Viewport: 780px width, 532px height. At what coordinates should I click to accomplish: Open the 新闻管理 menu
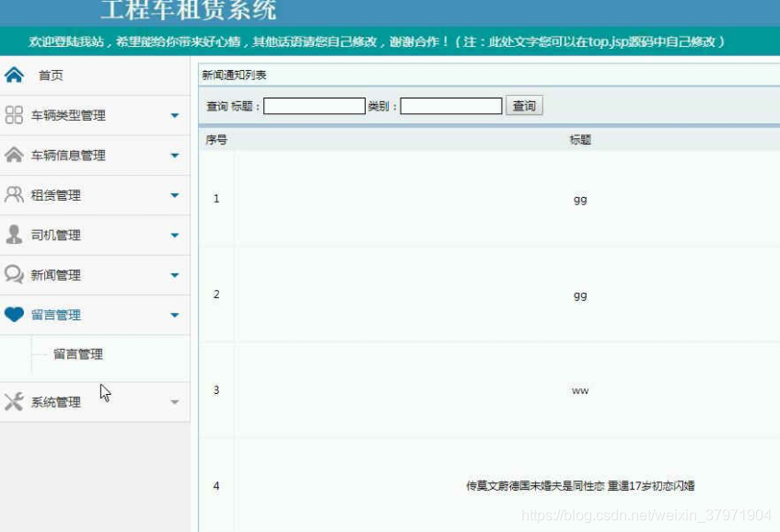click(x=55, y=274)
